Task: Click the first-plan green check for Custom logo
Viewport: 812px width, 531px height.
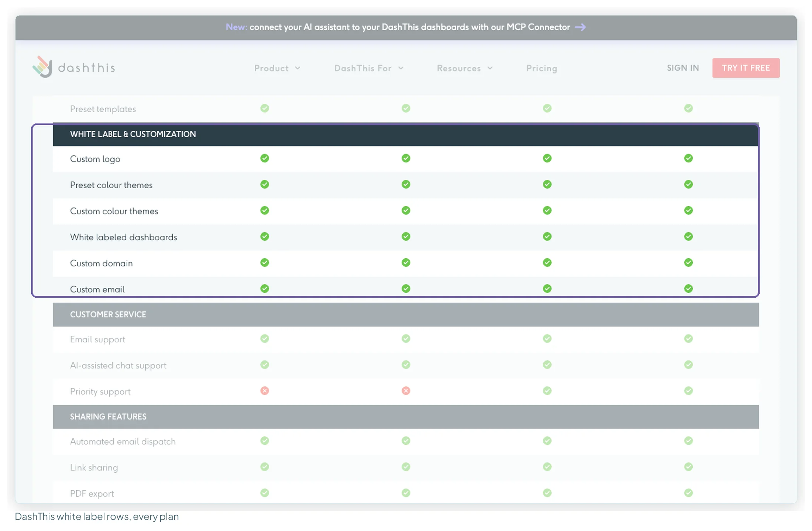Action: tap(265, 158)
